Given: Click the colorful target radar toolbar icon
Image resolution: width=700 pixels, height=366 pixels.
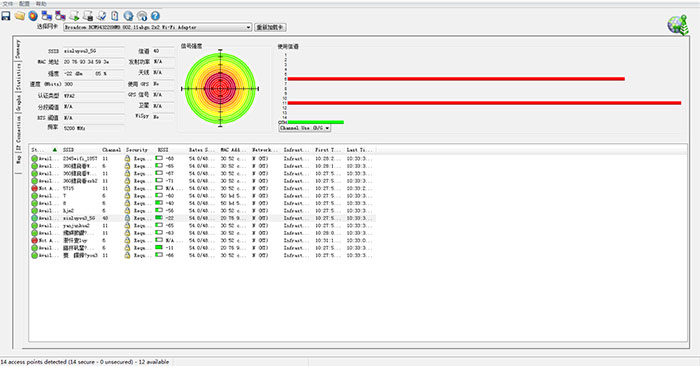Looking at the screenshot, I should tap(33, 16).
